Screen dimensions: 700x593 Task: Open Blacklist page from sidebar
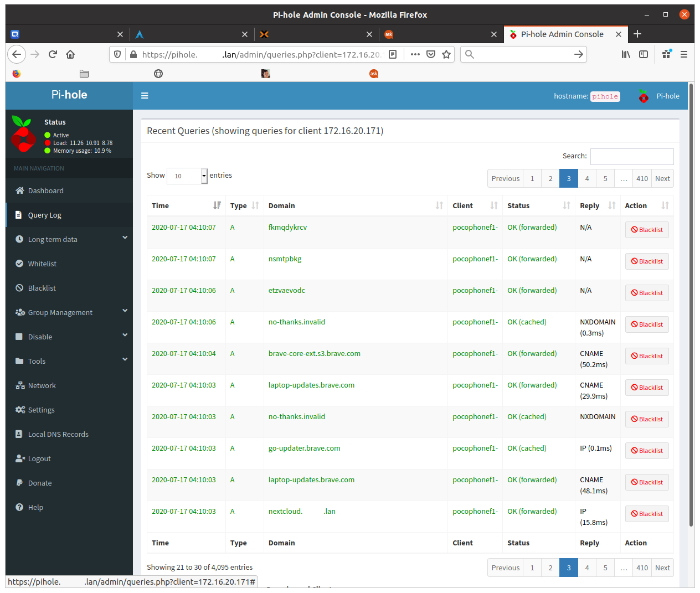point(69,288)
